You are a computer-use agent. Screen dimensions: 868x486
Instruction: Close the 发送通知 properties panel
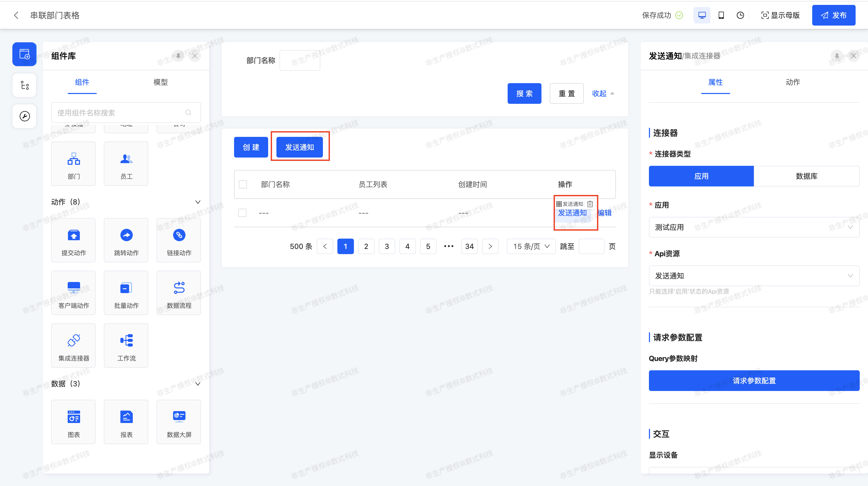click(x=853, y=56)
